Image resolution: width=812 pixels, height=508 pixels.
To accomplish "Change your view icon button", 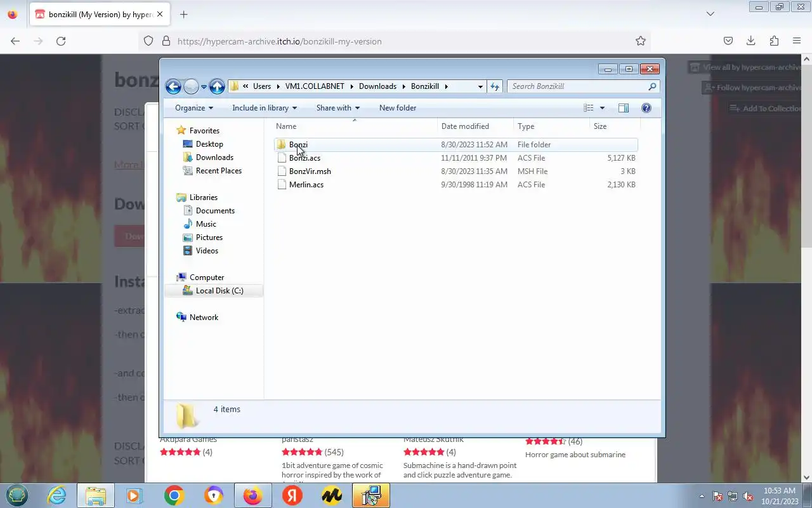I will coord(589,108).
